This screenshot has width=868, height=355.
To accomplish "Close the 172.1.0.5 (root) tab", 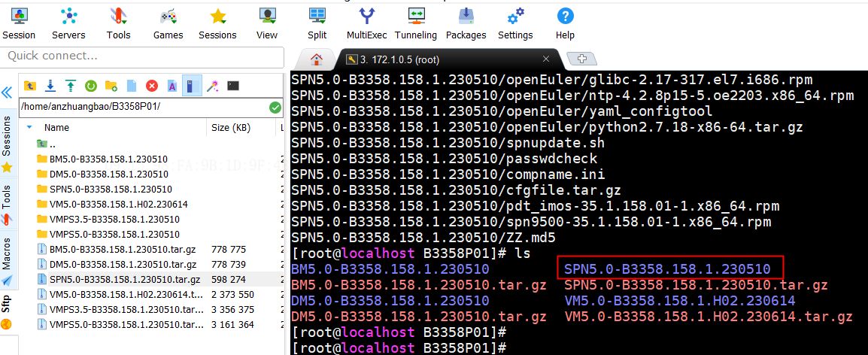I will point(547,59).
